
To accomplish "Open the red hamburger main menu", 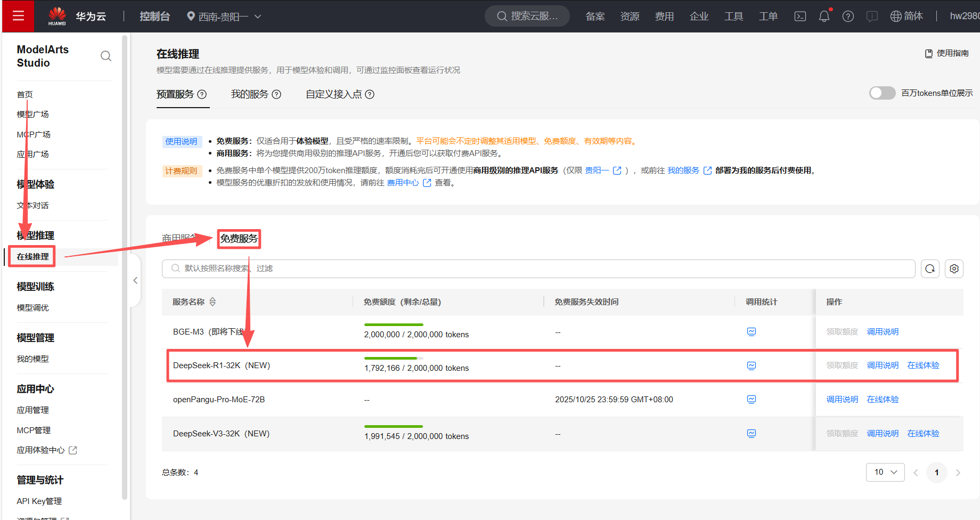I will (18, 16).
